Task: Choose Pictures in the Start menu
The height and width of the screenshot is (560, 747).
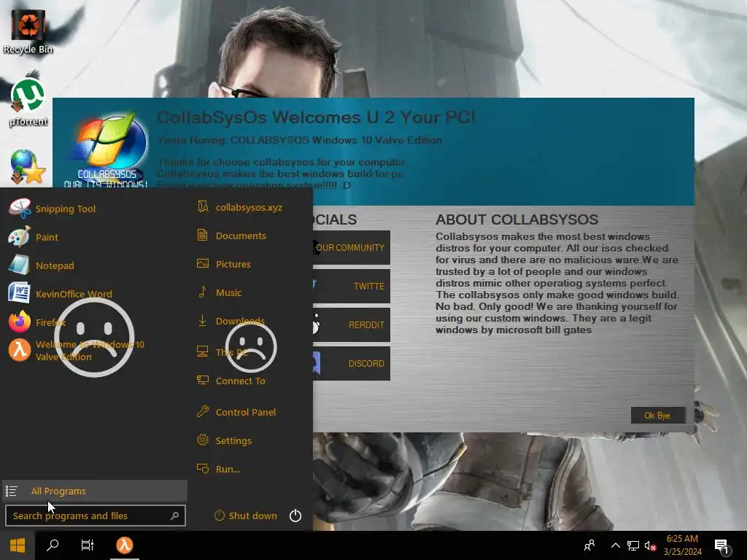Action: click(x=233, y=264)
